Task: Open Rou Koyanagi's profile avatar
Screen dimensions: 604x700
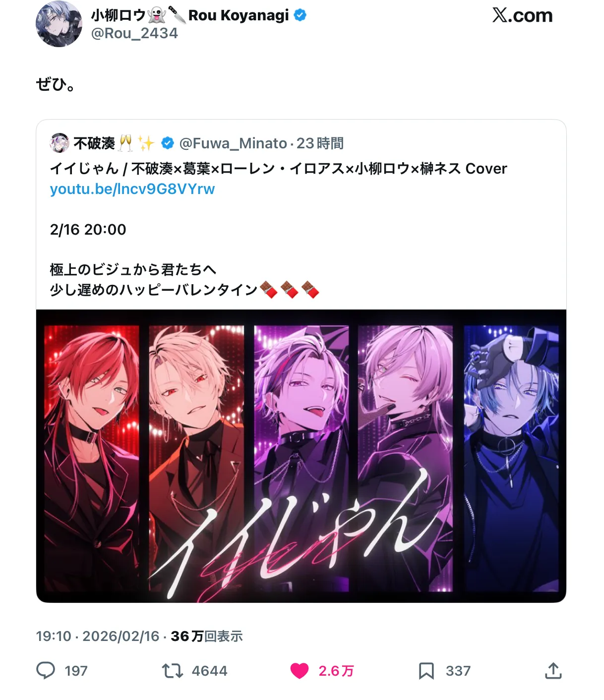Action: pos(59,24)
